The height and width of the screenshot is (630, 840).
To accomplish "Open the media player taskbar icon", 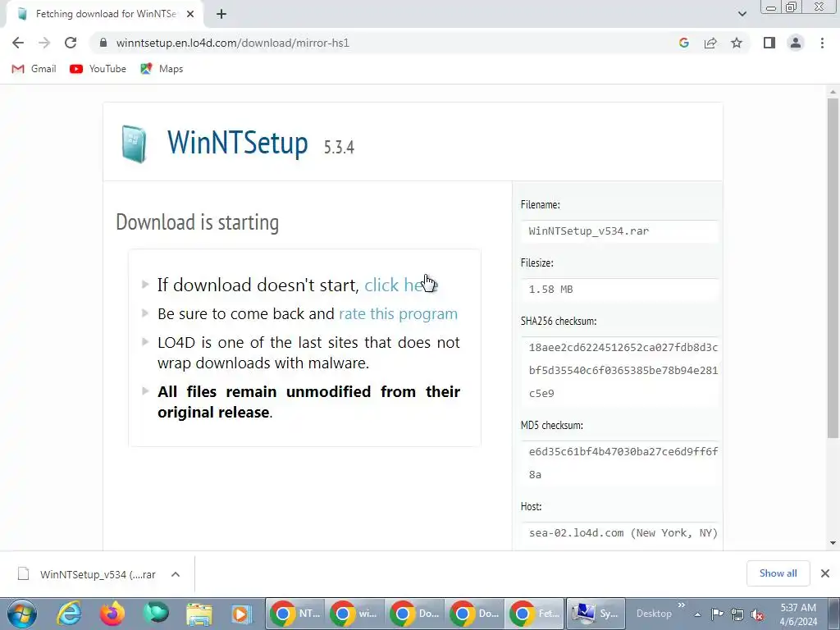I will click(x=242, y=614).
